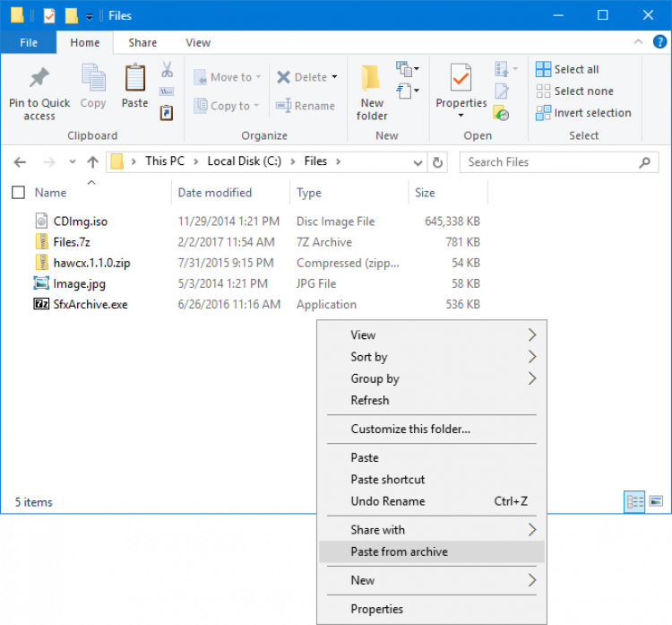672x625 pixels.
Task: Expand the Sort by submenu
Action: 432,357
